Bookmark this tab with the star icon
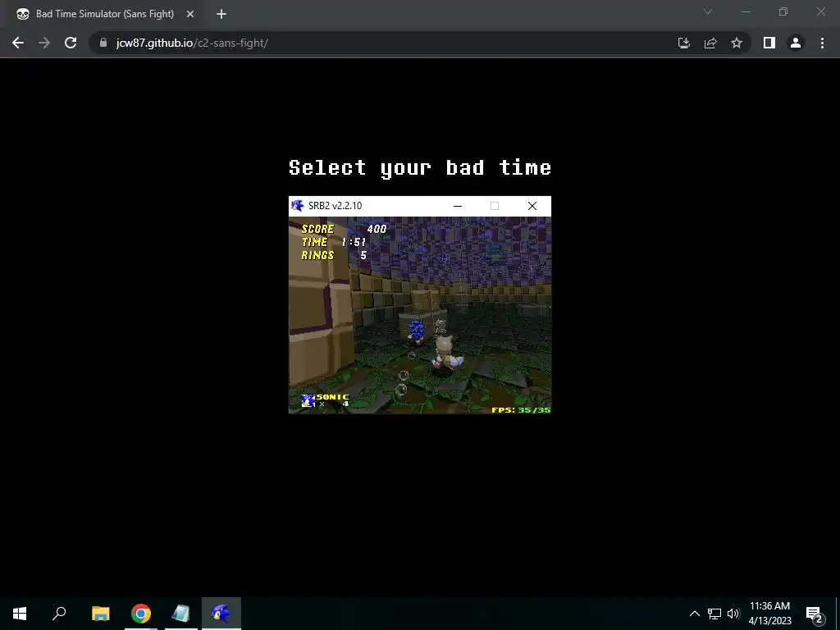 click(x=737, y=43)
